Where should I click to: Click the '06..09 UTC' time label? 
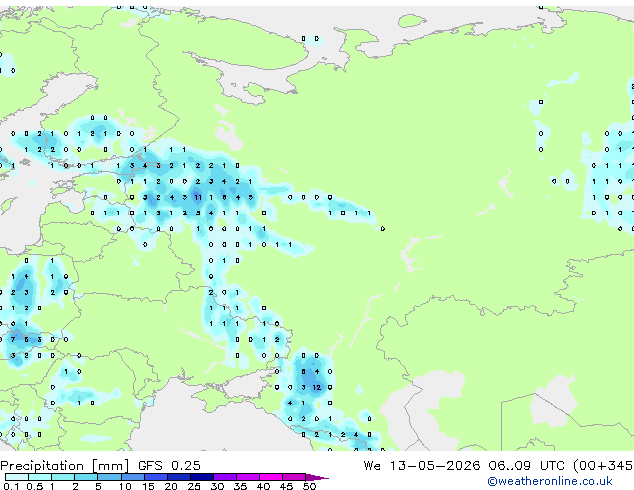[x=526, y=466]
